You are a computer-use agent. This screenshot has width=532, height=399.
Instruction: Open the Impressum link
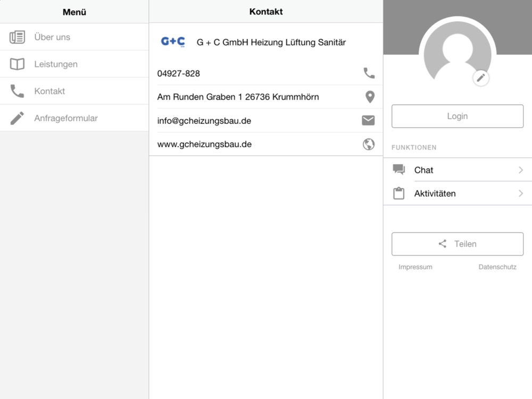pos(415,267)
